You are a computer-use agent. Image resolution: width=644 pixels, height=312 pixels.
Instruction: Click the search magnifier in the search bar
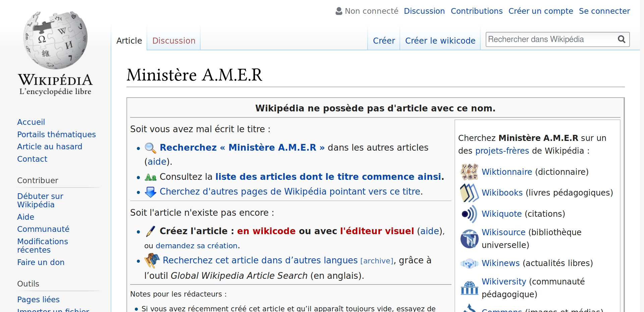pos(622,39)
